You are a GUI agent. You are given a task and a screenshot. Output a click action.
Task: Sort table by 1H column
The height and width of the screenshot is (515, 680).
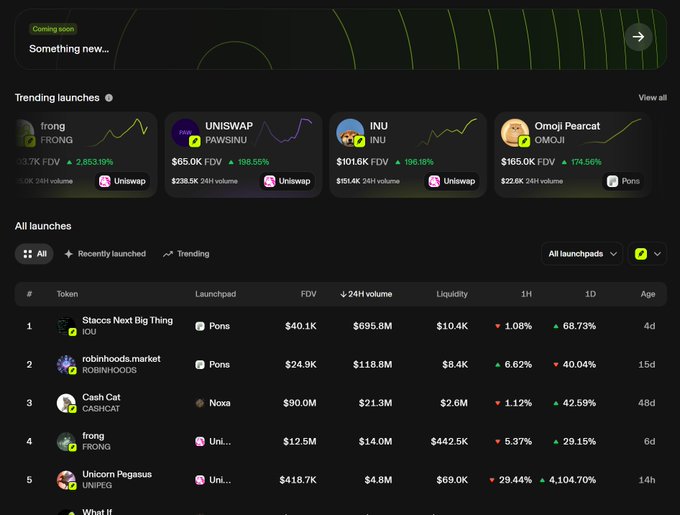point(526,294)
